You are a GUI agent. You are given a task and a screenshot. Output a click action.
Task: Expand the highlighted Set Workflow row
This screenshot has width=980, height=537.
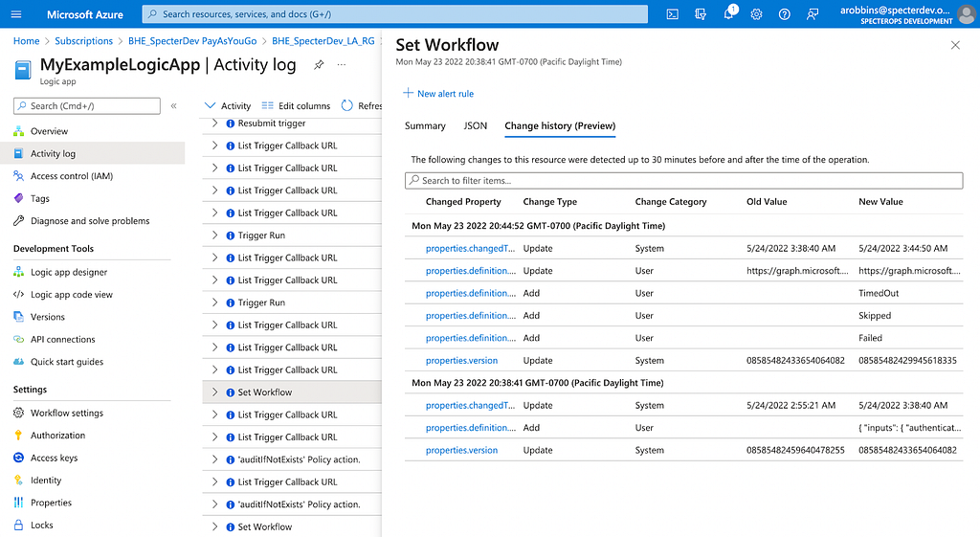tap(214, 392)
